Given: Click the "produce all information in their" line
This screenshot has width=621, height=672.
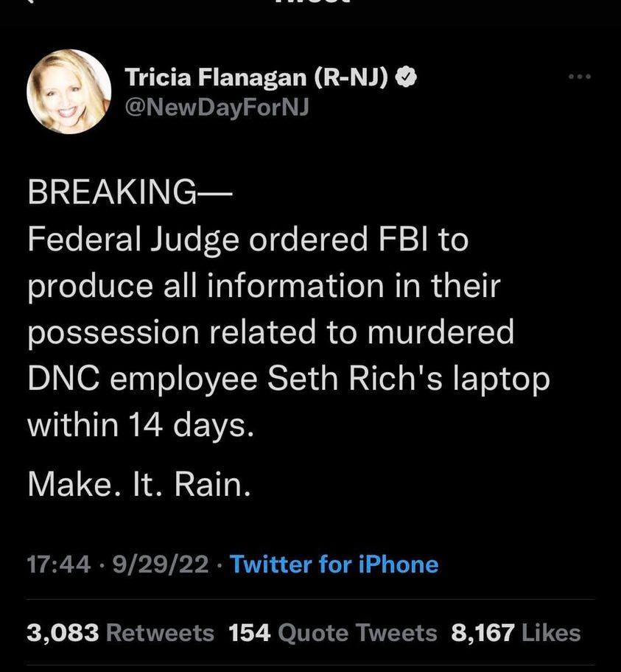Looking at the screenshot, I should (x=263, y=286).
